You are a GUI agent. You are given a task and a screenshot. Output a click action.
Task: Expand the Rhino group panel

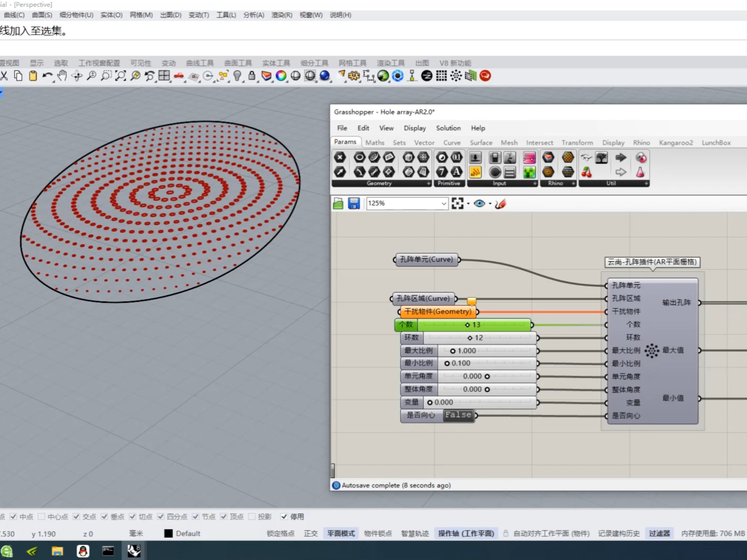point(573,183)
